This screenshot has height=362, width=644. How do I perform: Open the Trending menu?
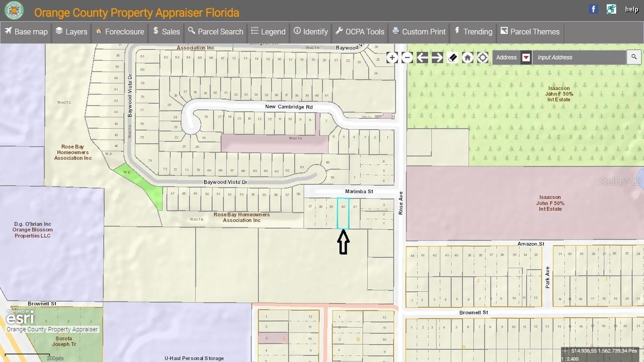[x=473, y=32]
